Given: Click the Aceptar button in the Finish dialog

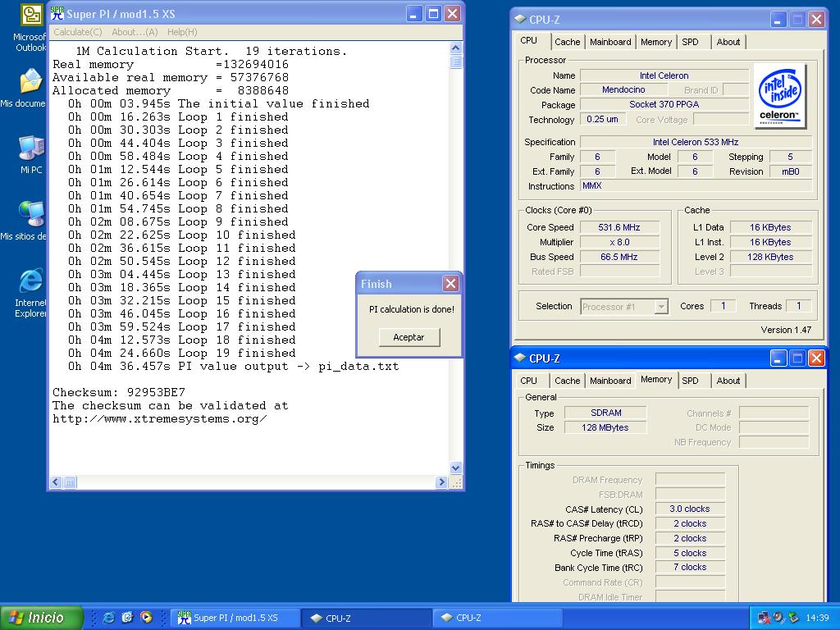Looking at the screenshot, I should (409, 337).
